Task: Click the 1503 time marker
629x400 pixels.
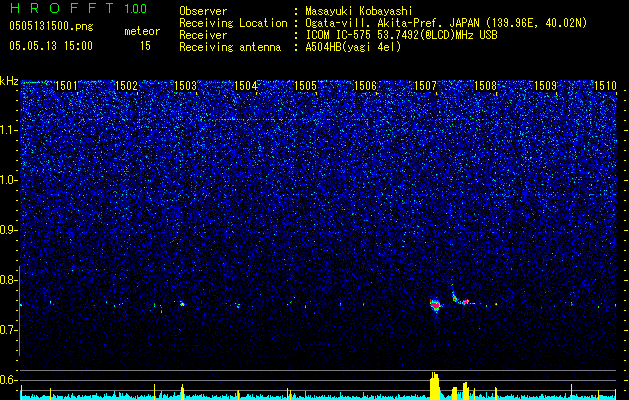Action: (186, 86)
